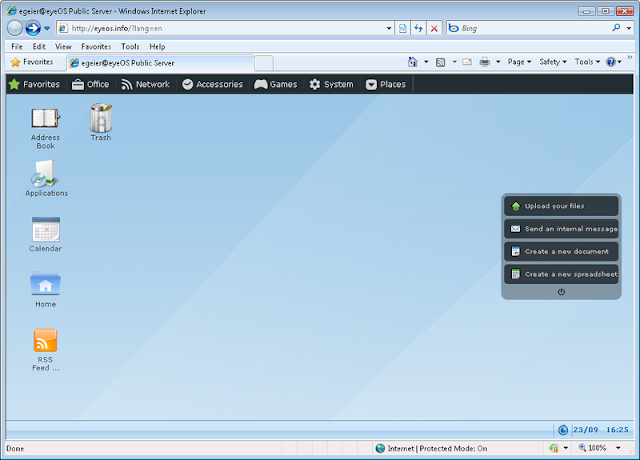Image resolution: width=640 pixels, height=460 pixels.
Task: Click Internet Protected Mode status text
Action: click(437, 448)
